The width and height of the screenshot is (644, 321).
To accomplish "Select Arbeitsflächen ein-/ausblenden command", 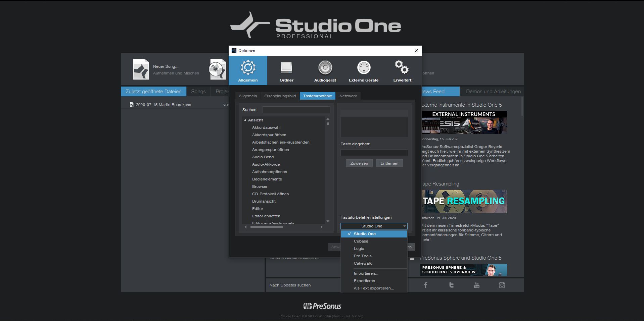I will 281,142.
